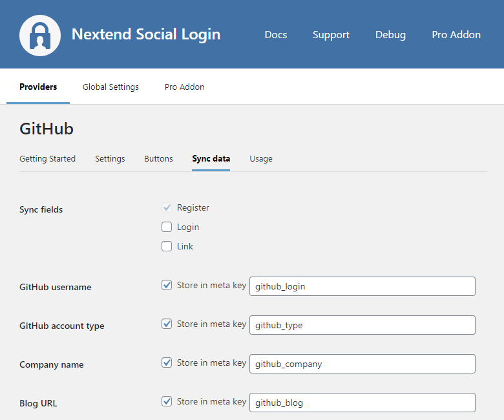Screen dimensions: 504x420
Task: Switch to GitHub Settings sub-tab
Action: point(110,158)
